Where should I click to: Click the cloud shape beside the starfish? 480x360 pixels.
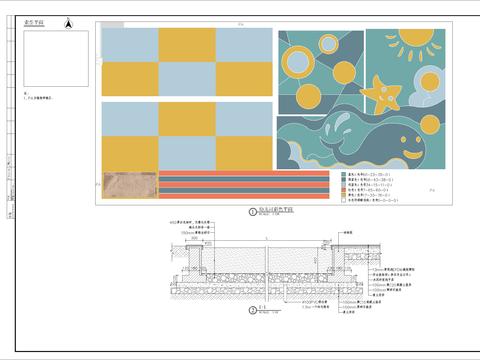click(427, 86)
